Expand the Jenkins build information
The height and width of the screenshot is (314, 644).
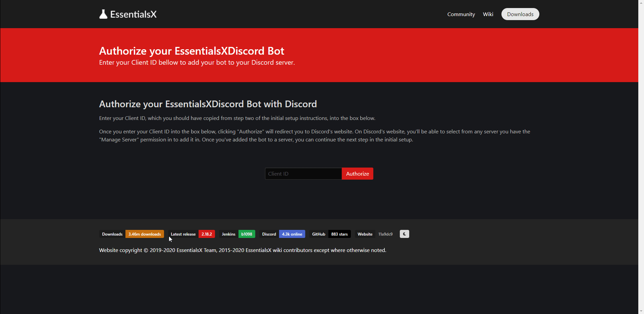coord(228,234)
